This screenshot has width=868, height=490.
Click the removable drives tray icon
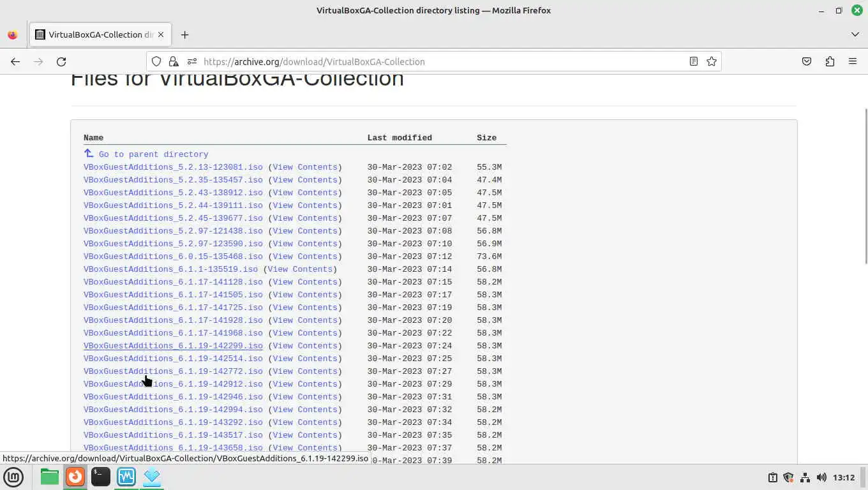(772, 477)
